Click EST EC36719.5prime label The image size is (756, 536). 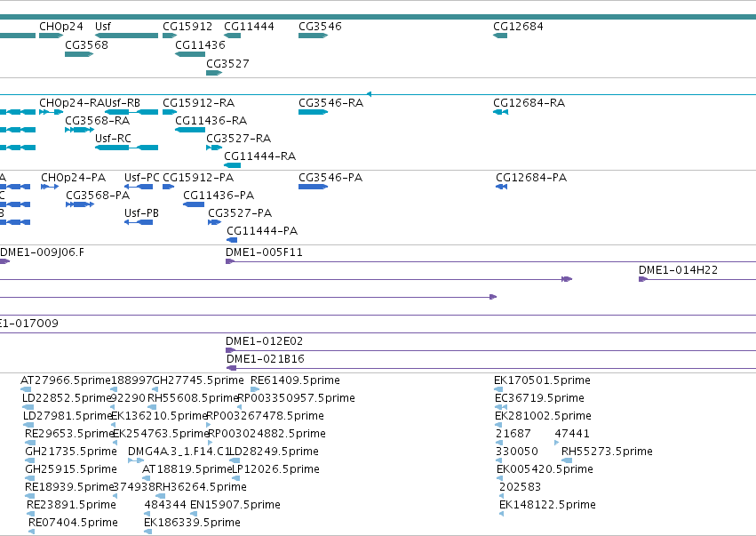pyautogui.click(x=539, y=398)
